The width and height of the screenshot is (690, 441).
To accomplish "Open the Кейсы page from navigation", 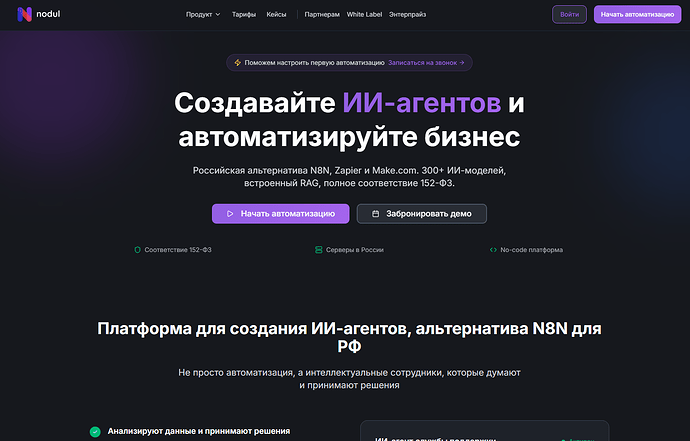I will point(277,15).
